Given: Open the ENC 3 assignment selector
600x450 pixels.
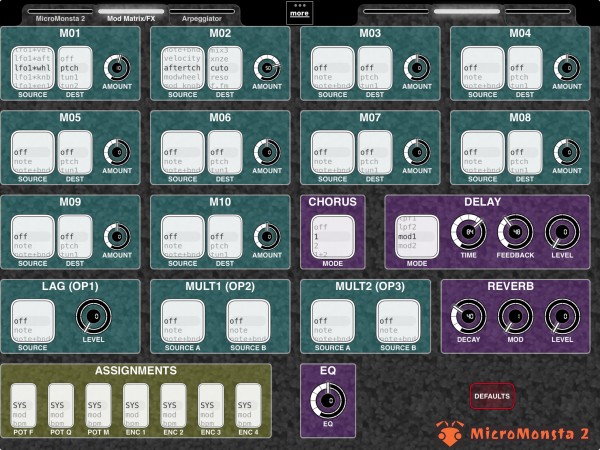Looking at the screenshot, I should [x=211, y=406].
